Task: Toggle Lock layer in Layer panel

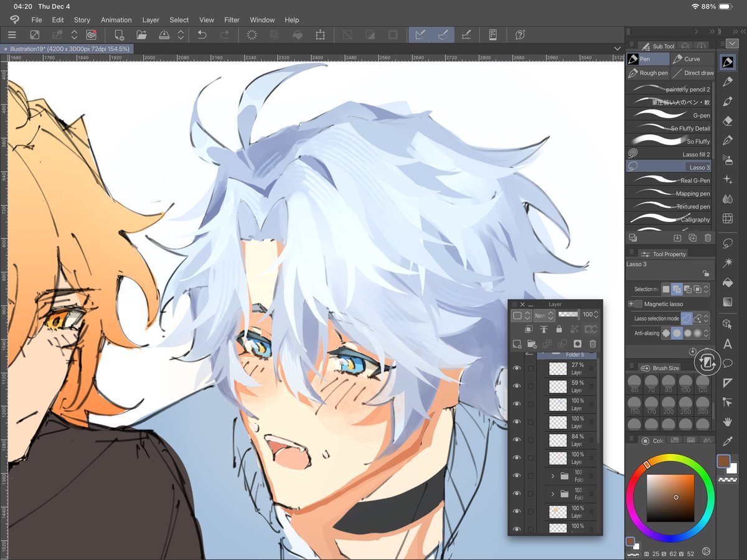Action: [x=559, y=329]
